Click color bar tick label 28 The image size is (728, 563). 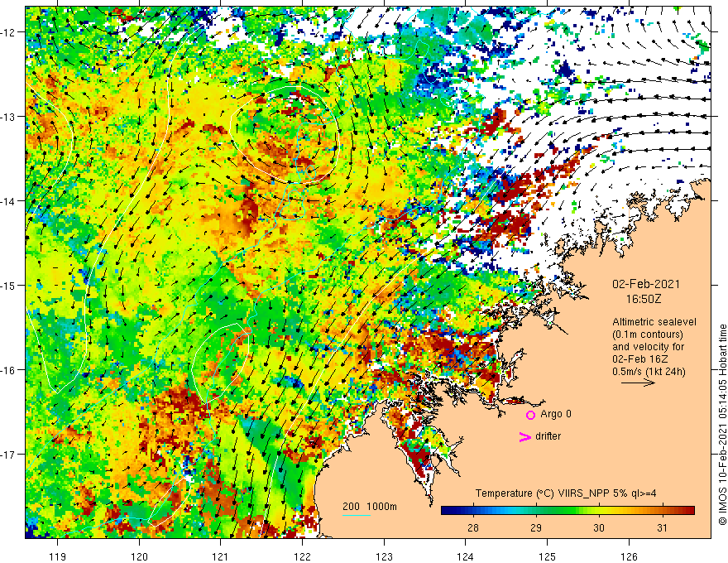point(473,528)
